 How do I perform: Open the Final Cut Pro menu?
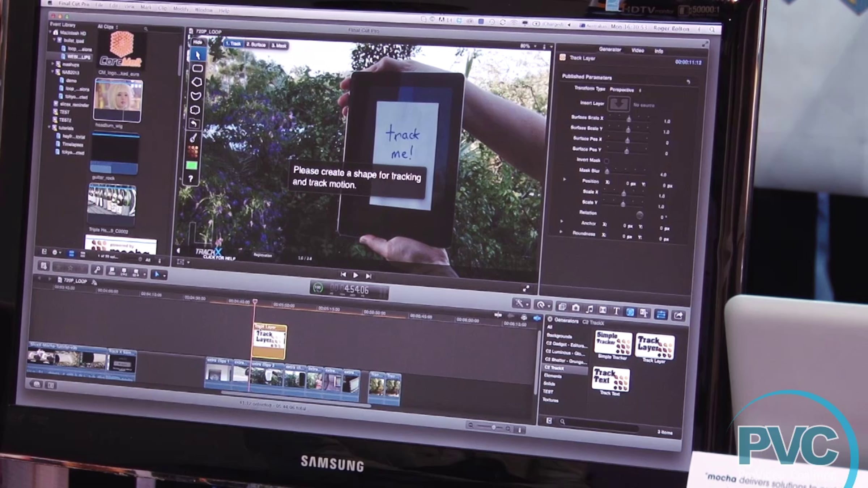click(74, 4)
